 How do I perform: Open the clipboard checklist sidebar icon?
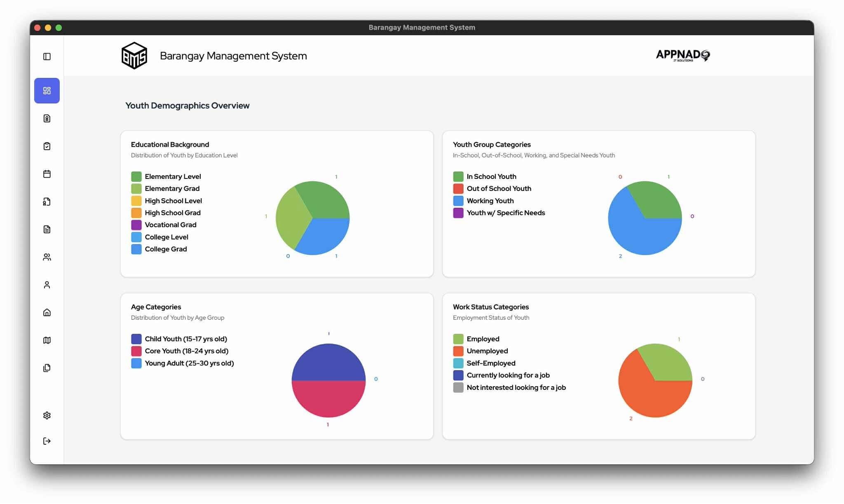pos(47,146)
